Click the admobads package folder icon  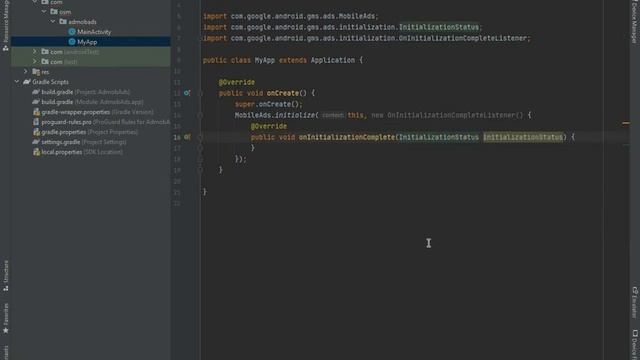[63, 22]
